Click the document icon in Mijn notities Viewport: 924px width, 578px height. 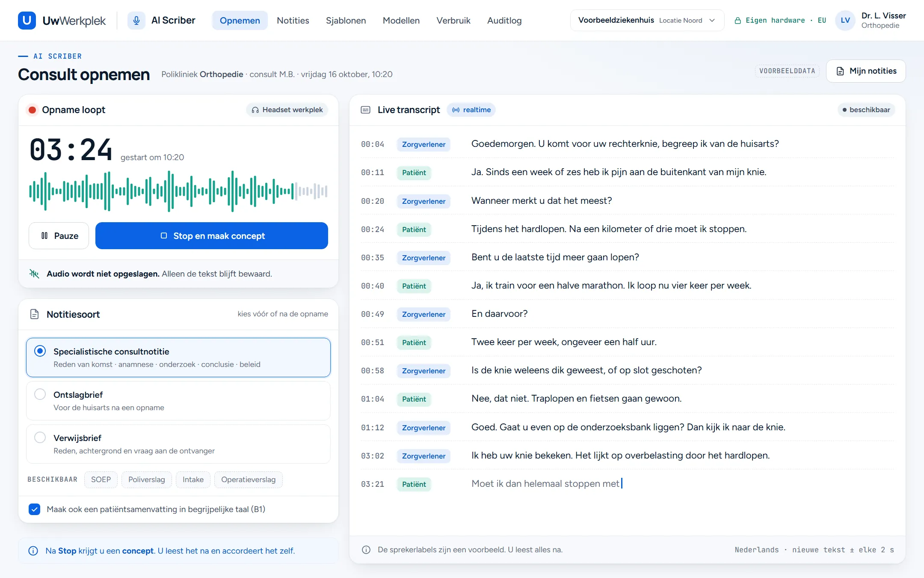840,71
